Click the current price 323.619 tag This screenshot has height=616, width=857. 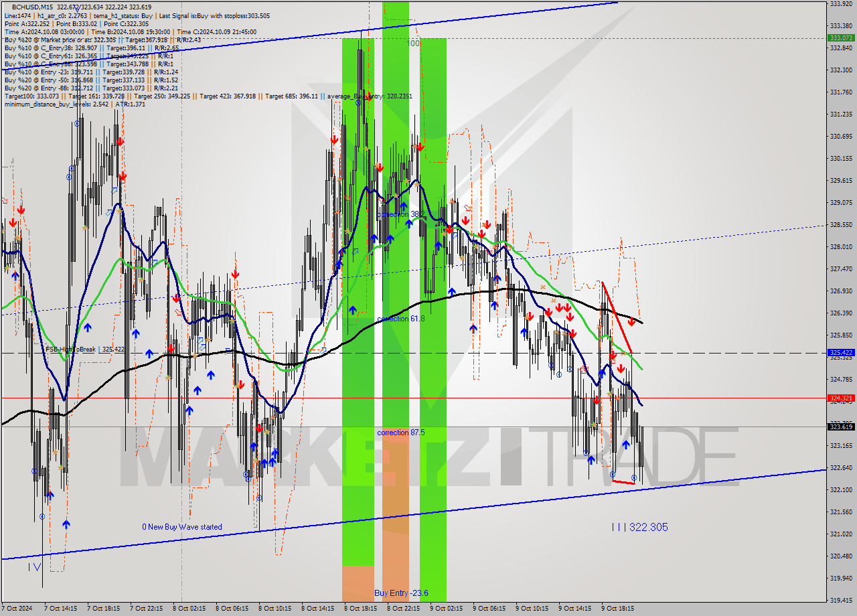pos(840,427)
